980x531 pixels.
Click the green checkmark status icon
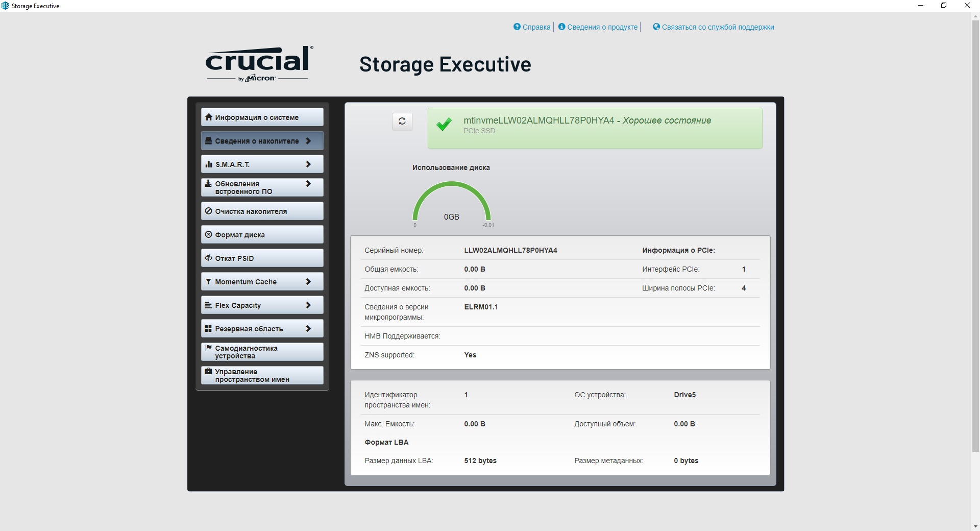point(444,124)
